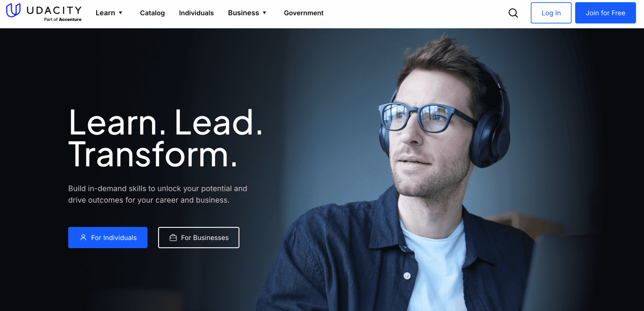The image size is (644, 311).
Task: Click the Log In button
Action: tap(551, 13)
